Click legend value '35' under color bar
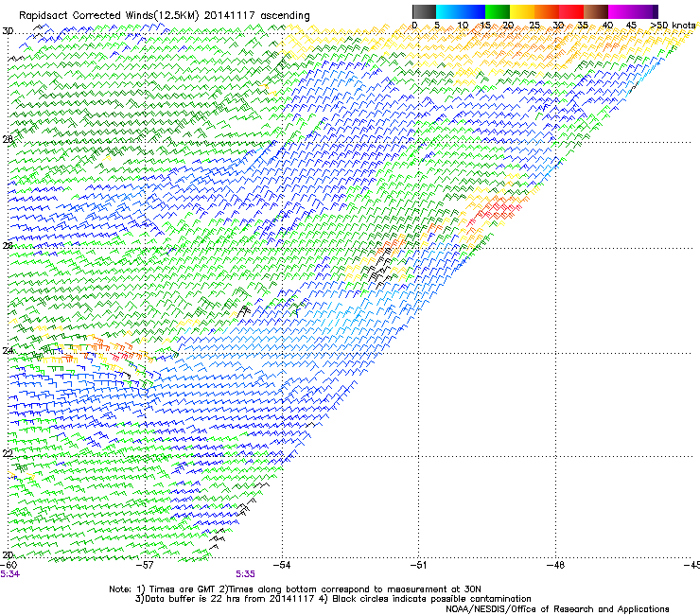Screen dimensions: 700x615 583,26
